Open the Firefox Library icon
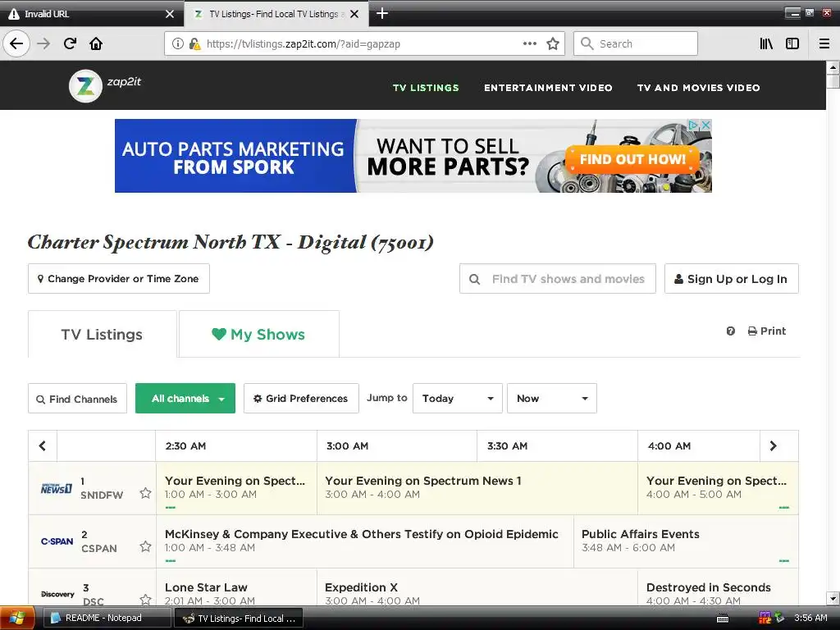 pos(766,43)
